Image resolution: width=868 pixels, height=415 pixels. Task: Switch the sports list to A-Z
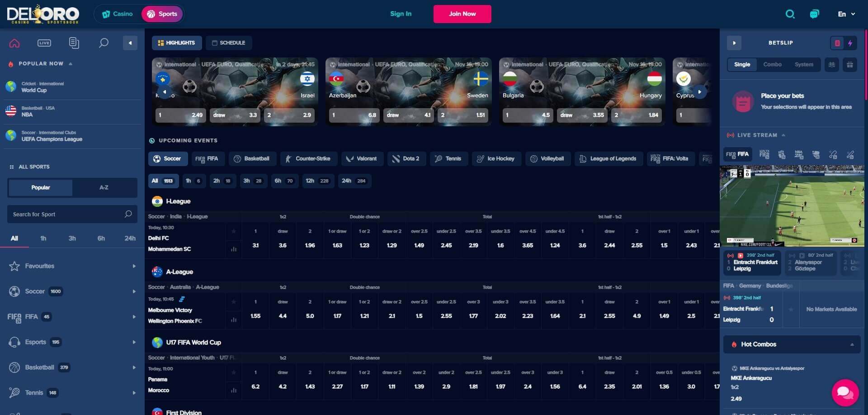tap(104, 187)
